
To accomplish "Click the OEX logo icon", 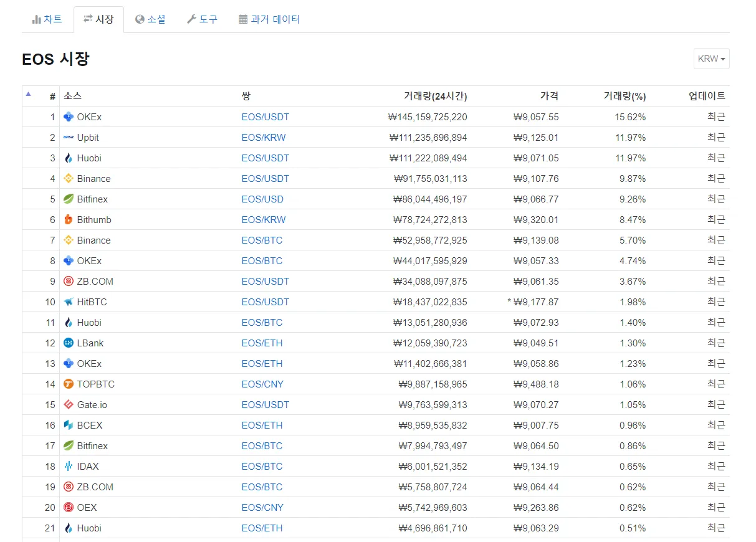I will 69,507.
